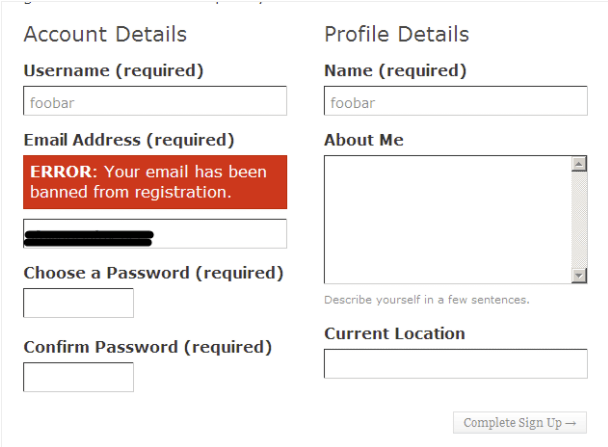
Task: Click the Username input field
Action: tap(155, 101)
